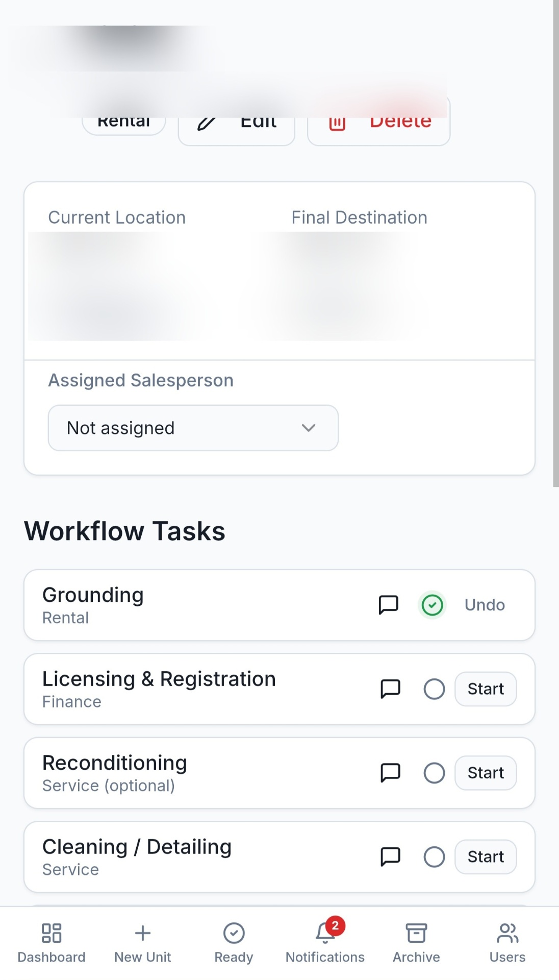Start the Cleaning / Detailing task
The height and width of the screenshot is (980, 559).
[x=485, y=856]
